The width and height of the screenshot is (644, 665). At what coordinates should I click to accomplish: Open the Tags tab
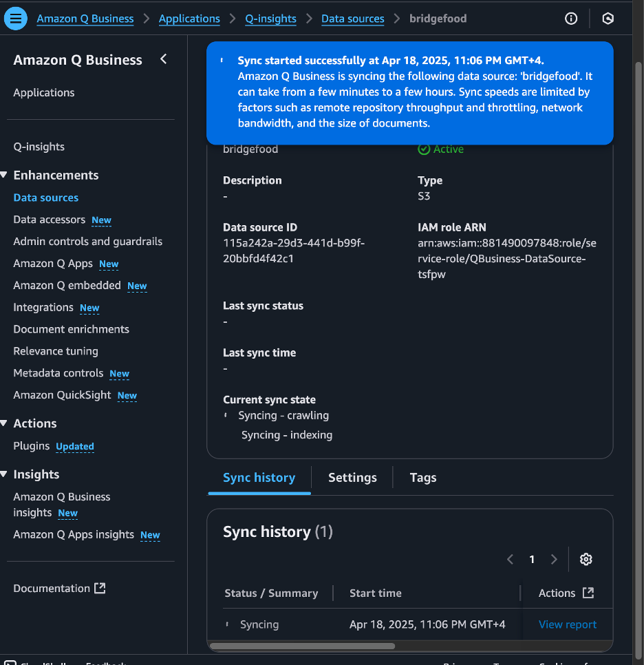[x=423, y=478]
